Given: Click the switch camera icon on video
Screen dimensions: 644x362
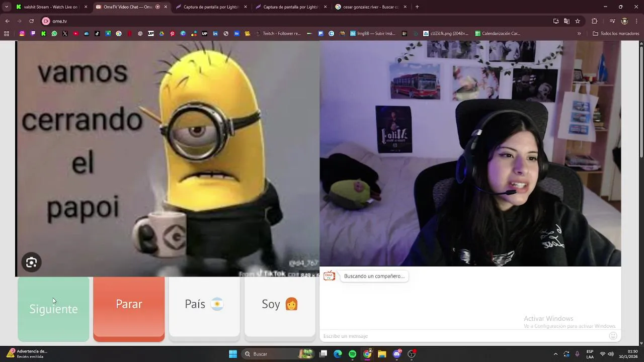Looking at the screenshot, I should pyautogui.click(x=31, y=262).
